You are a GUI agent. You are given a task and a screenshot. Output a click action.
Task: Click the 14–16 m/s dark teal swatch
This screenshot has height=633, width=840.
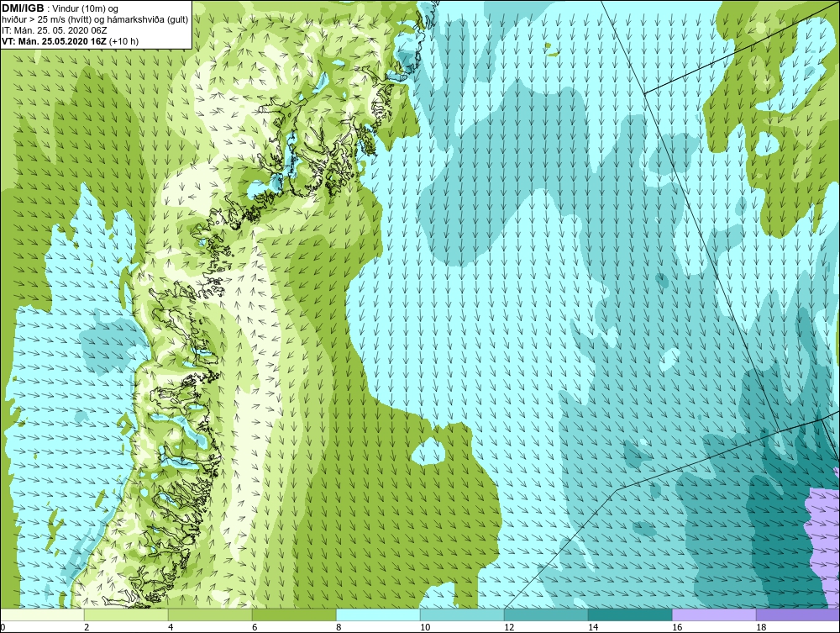tap(630, 615)
